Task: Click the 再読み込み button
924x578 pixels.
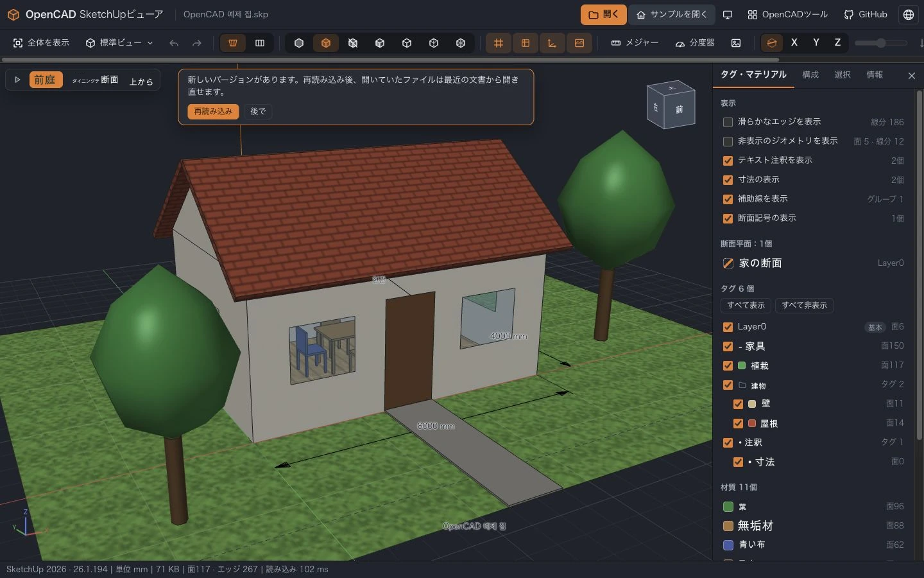Action: [x=213, y=112]
